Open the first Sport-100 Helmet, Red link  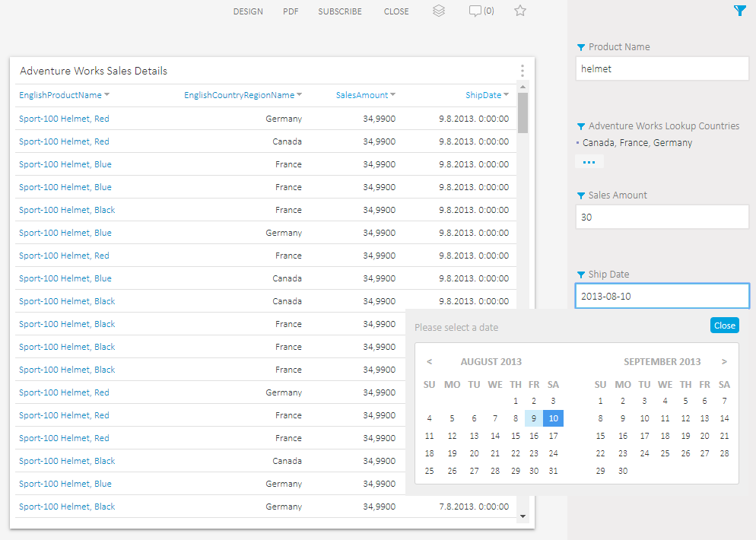[64, 118]
